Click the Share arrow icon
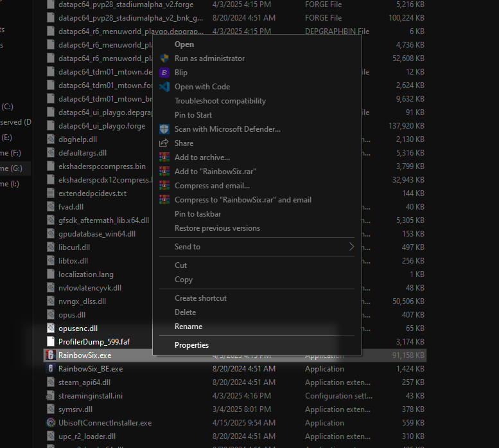 pyautogui.click(x=164, y=143)
